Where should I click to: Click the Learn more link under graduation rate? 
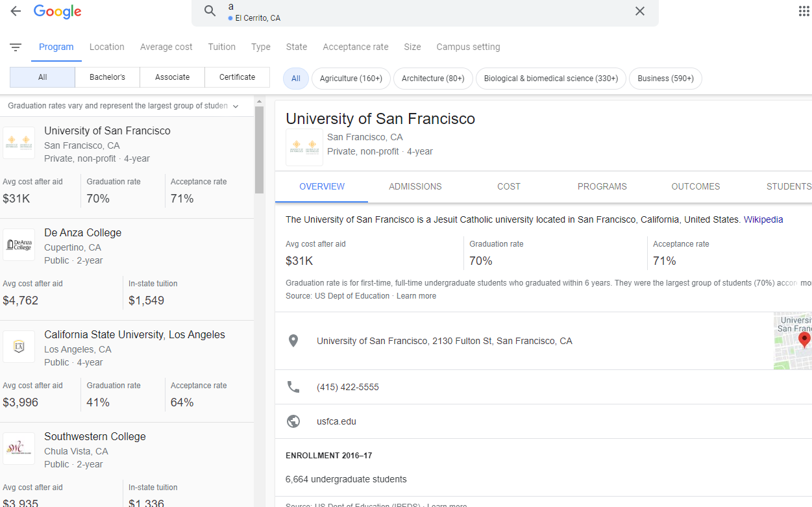click(x=416, y=295)
